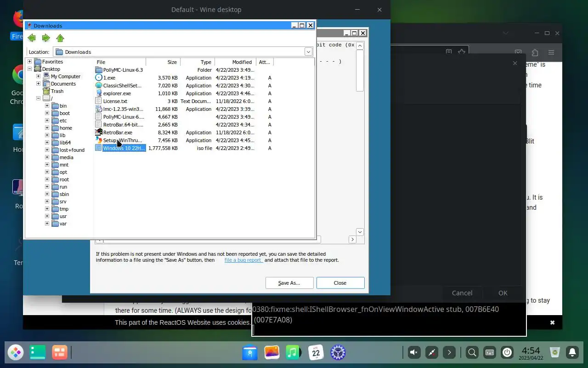The image size is (588, 368).
Task: Expand the tray with arrow icon
Action: click(449, 352)
